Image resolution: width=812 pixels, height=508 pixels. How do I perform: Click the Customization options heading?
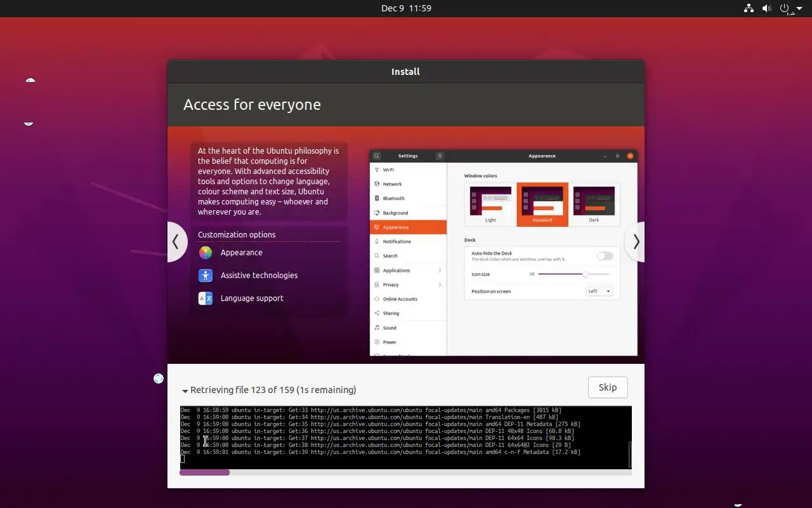[x=237, y=235]
